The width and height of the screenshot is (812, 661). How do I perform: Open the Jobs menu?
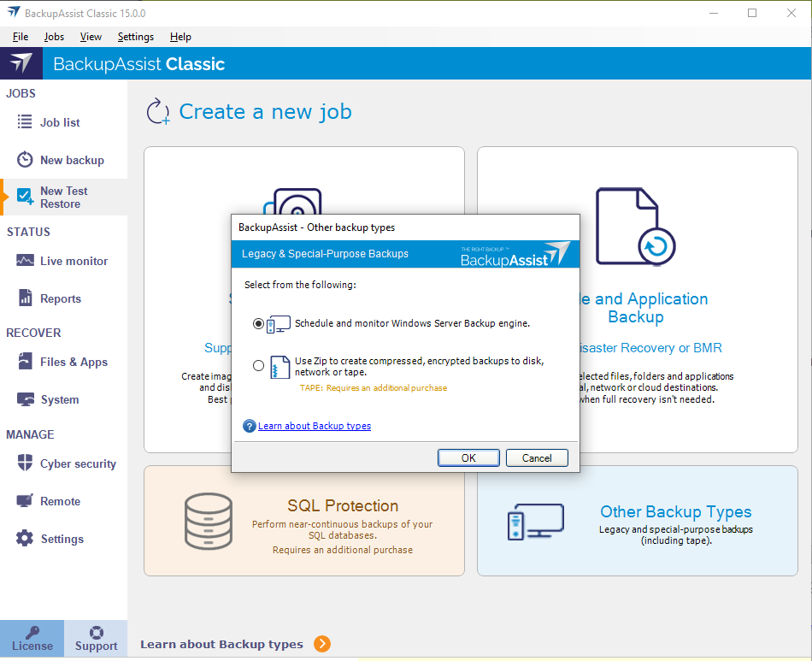tap(54, 37)
